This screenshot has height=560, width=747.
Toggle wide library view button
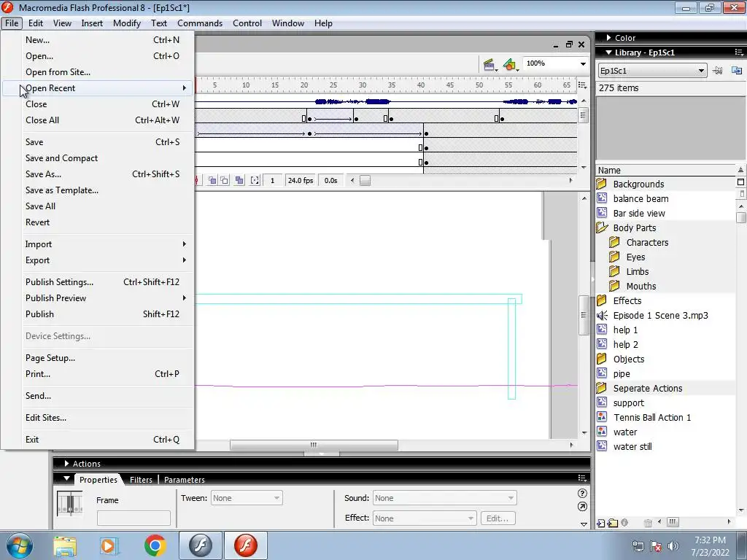click(740, 182)
